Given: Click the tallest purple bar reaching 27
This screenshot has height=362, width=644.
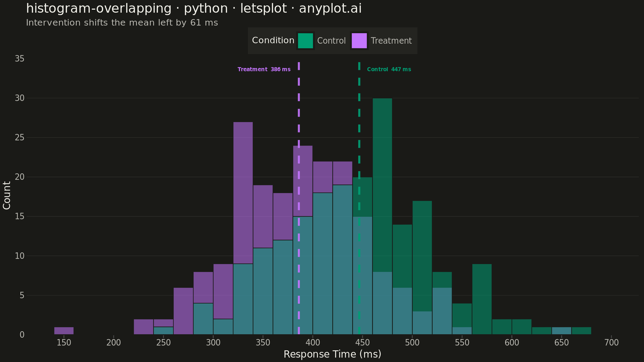Looking at the screenshot, I should point(243,193).
